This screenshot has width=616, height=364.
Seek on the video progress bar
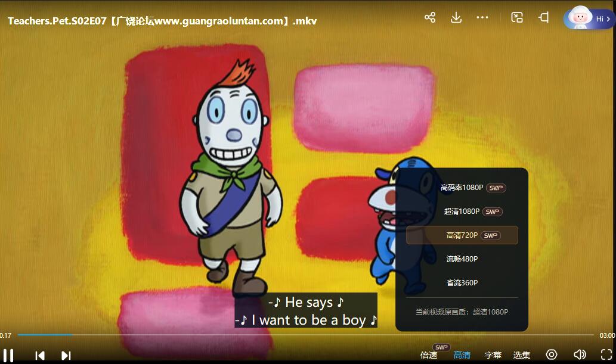[306, 335]
